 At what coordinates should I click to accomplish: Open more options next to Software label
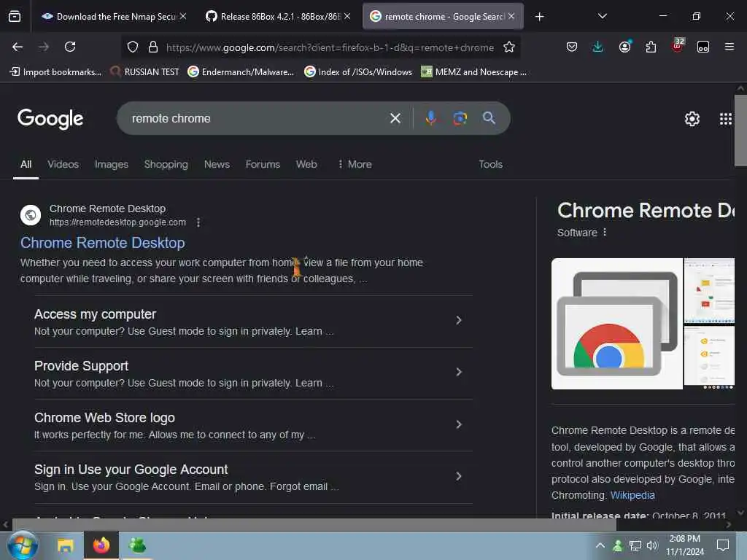(x=605, y=233)
